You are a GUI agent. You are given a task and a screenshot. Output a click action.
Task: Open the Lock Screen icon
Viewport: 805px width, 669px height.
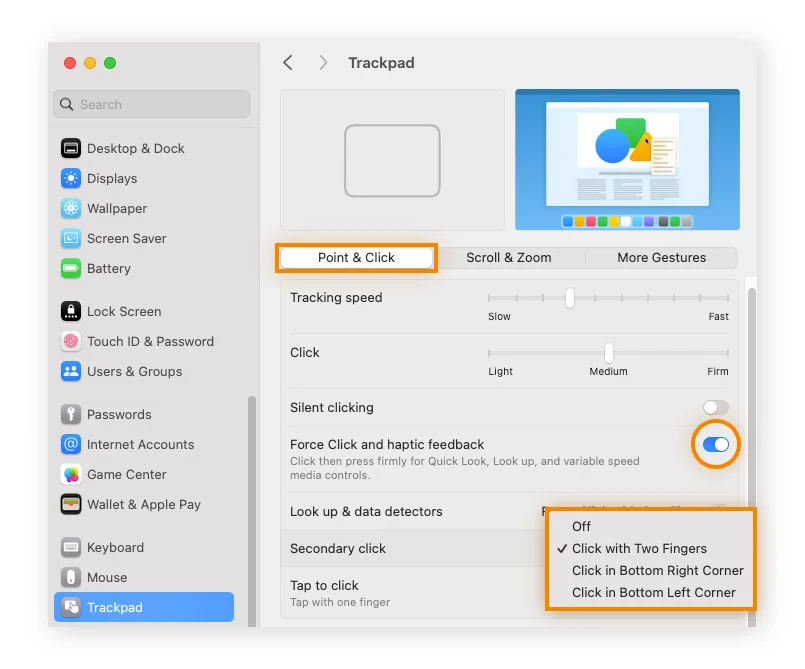coord(71,311)
